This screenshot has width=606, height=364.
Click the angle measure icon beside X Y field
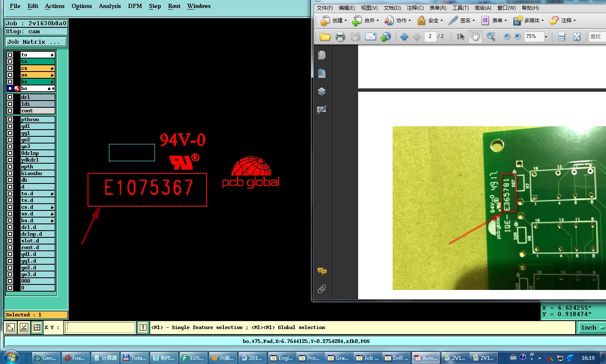tap(24, 327)
